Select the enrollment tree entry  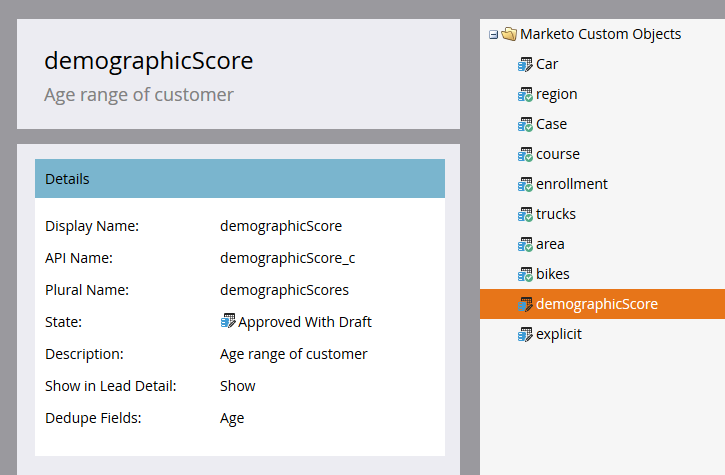(571, 184)
